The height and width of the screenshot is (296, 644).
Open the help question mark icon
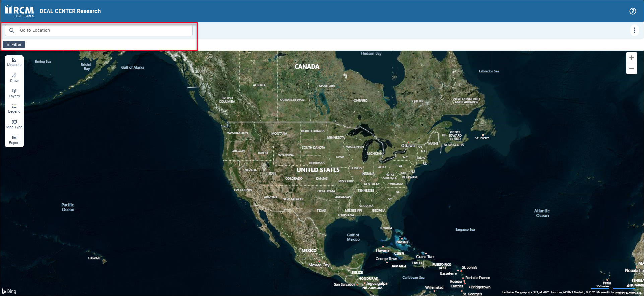tap(633, 11)
